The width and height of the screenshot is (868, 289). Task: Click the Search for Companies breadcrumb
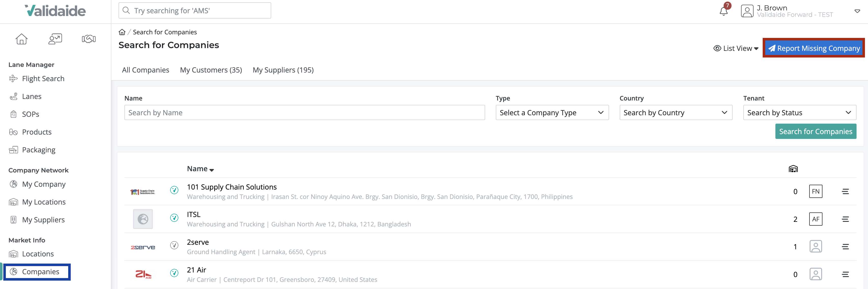tap(165, 32)
